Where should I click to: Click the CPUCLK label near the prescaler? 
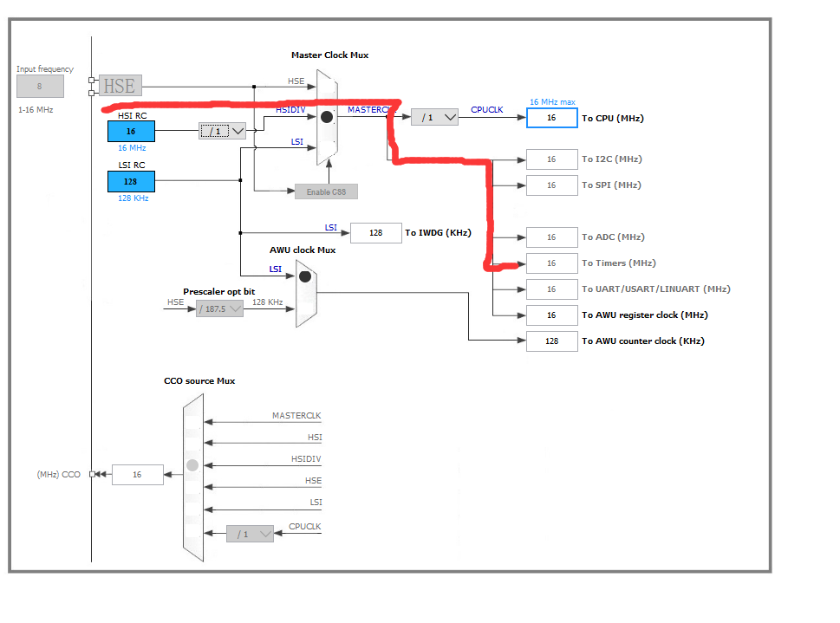[x=487, y=109]
